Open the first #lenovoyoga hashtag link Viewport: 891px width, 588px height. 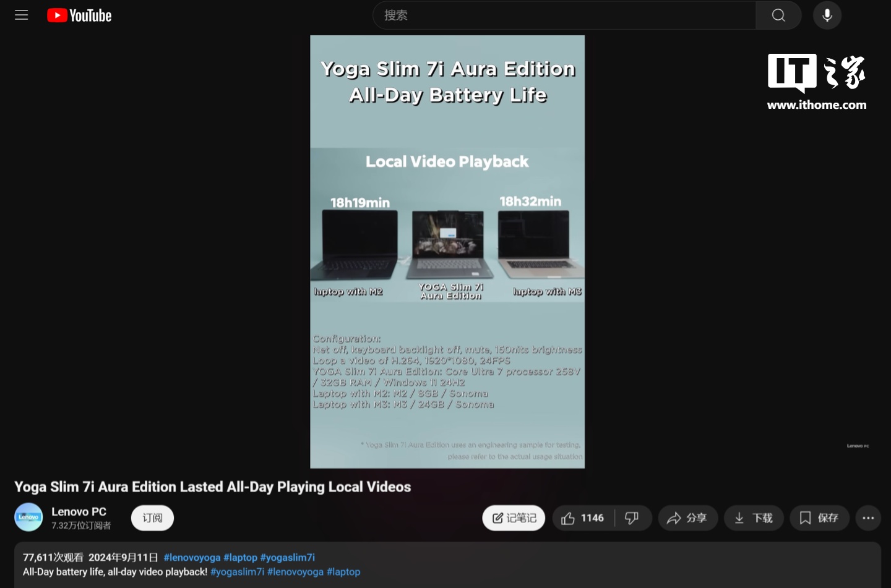click(192, 558)
